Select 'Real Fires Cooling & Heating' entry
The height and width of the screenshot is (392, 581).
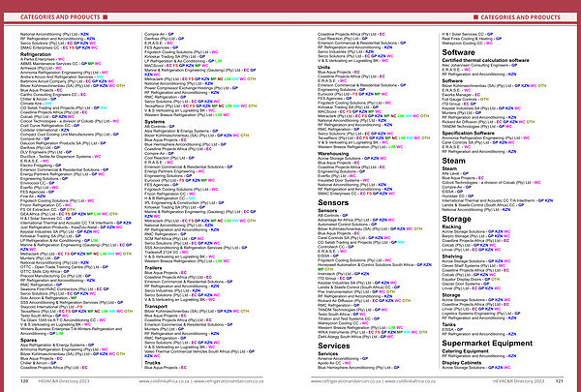pyautogui.click(x=472, y=39)
